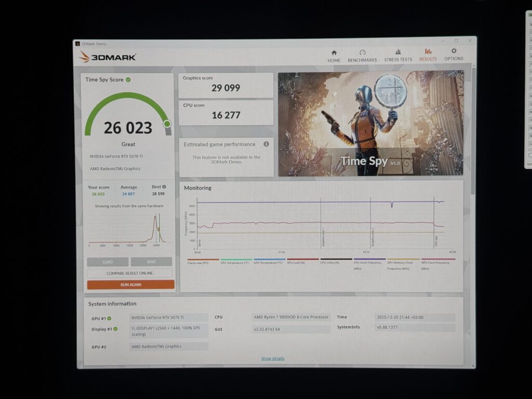Click the green check next to GPU #1
This screenshot has height=399, width=532.
pos(109,318)
